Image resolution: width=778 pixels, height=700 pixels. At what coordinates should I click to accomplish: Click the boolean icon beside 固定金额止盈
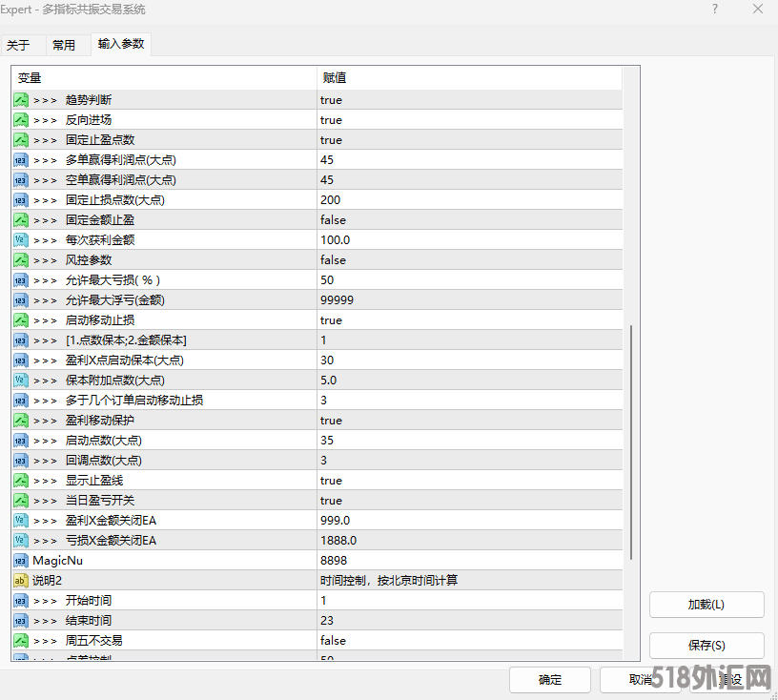[21, 220]
